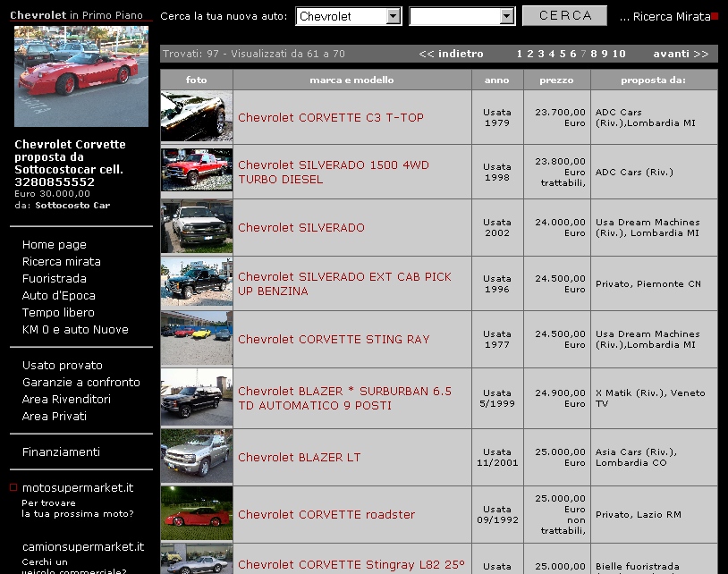728x574 pixels.
Task: Click the 24.900,00 Euro price cell
Action: [557, 398]
